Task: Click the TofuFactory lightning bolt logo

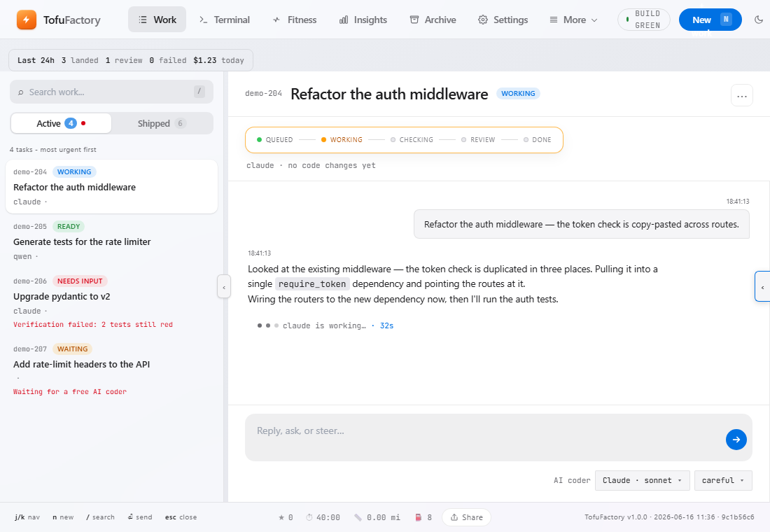Action: pyautogui.click(x=27, y=20)
